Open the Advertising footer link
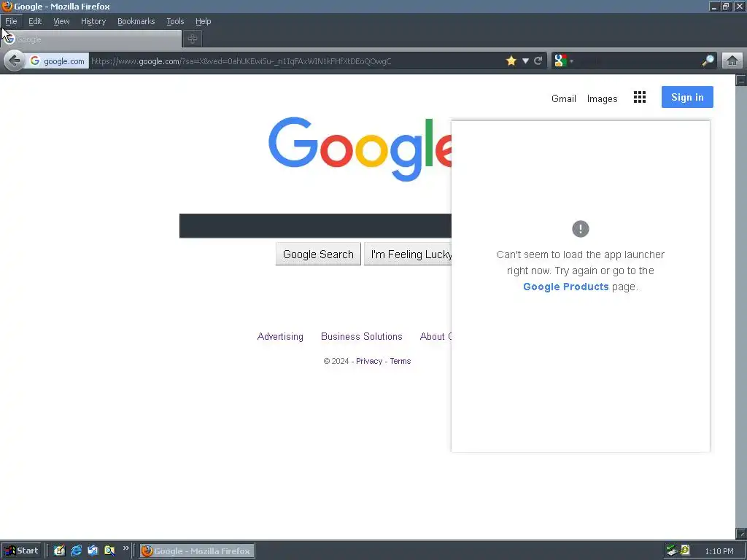747x560 pixels. click(x=280, y=336)
